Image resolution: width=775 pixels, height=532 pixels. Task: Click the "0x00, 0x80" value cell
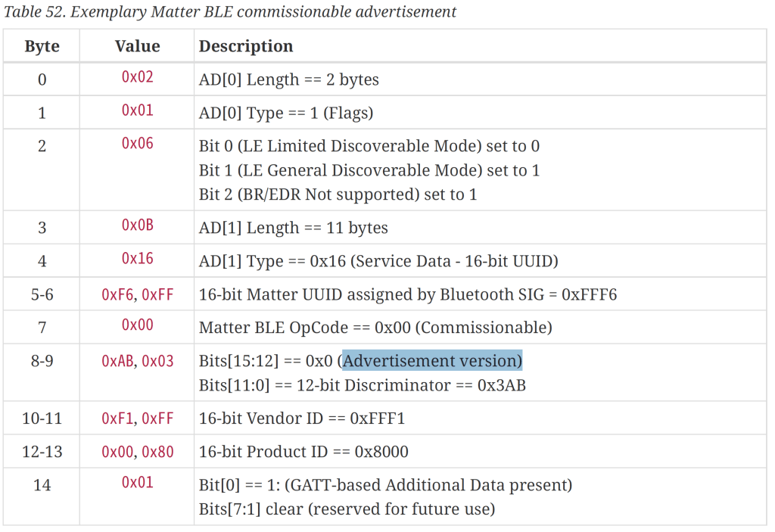coord(137,452)
